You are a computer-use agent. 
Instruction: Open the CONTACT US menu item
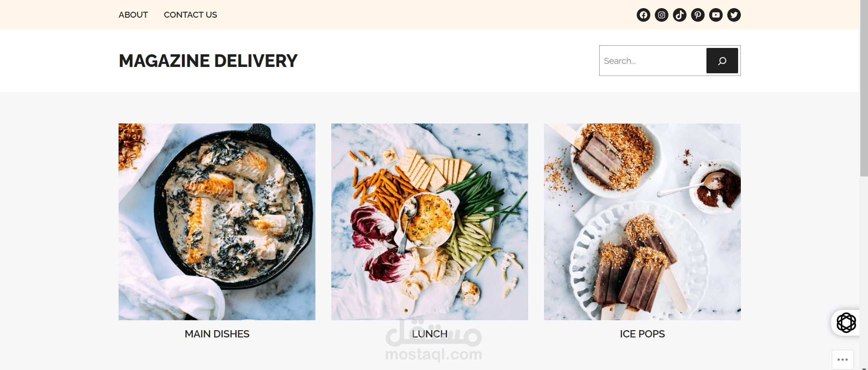point(190,15)
